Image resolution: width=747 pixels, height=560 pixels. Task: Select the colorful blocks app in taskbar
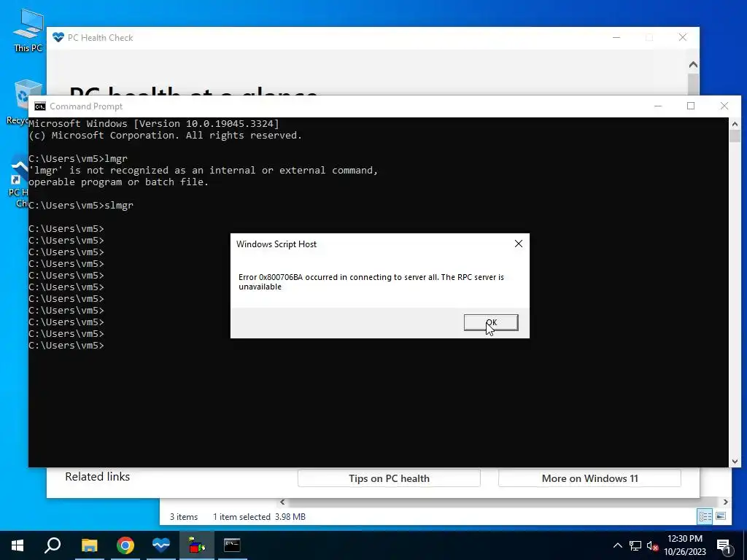[197, 545]
